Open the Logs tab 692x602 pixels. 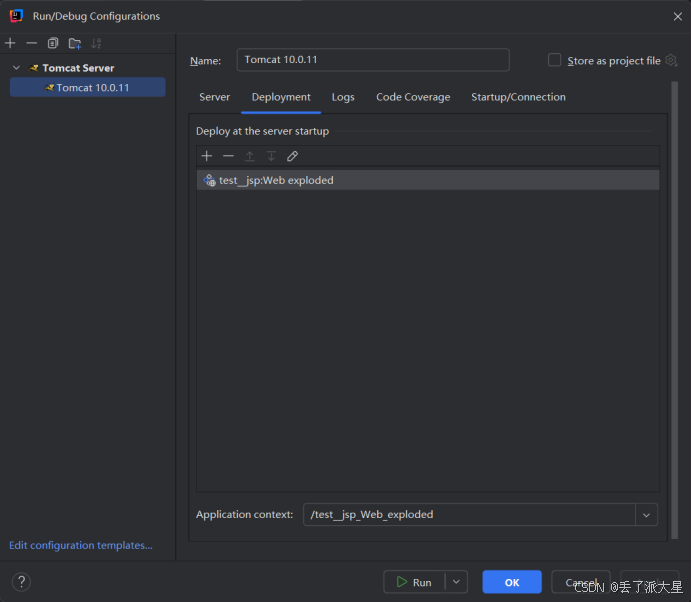[x=343, y=97]
